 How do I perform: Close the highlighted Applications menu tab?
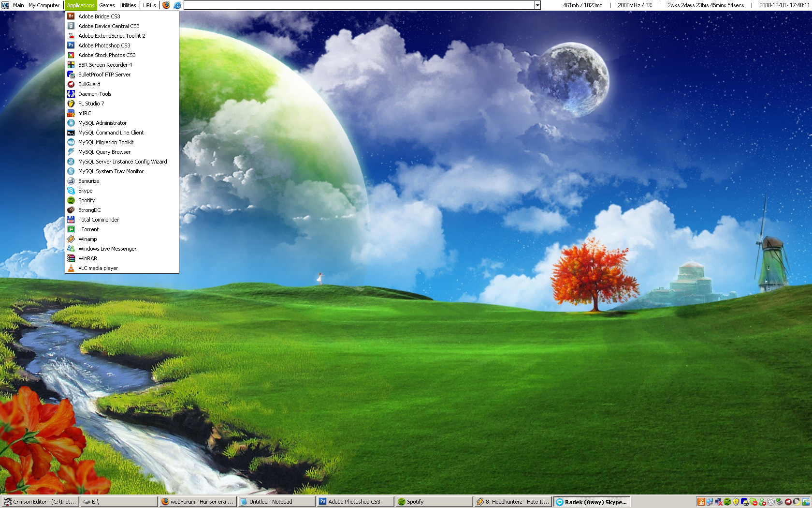click(x=81, y=5)
